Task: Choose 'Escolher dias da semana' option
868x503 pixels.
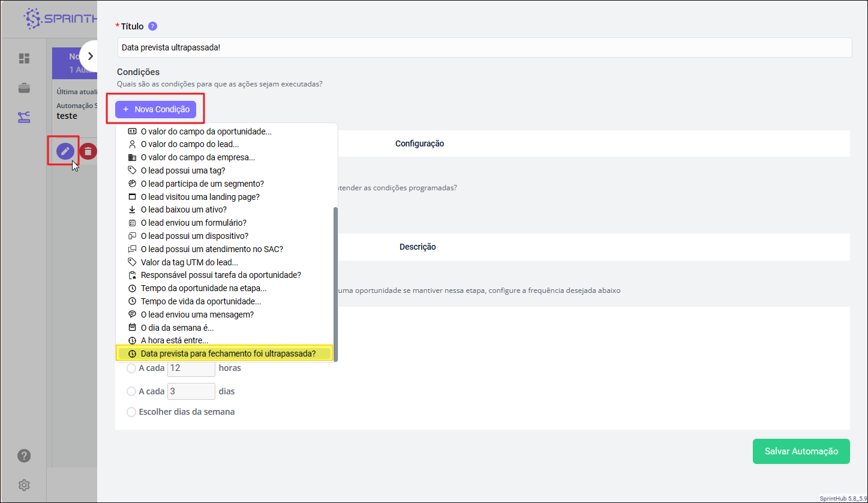Action: [131, 412]
